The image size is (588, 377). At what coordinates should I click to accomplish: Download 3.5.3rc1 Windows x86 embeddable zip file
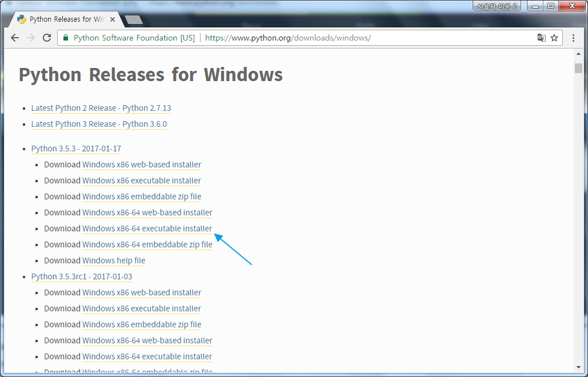pos(142,324)
